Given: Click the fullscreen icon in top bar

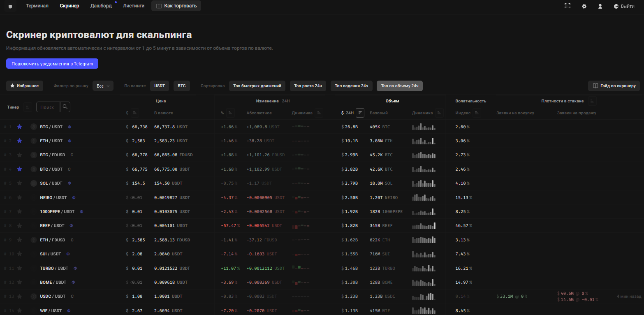Looking at the screenshot, I should click(x=568, y=6).
